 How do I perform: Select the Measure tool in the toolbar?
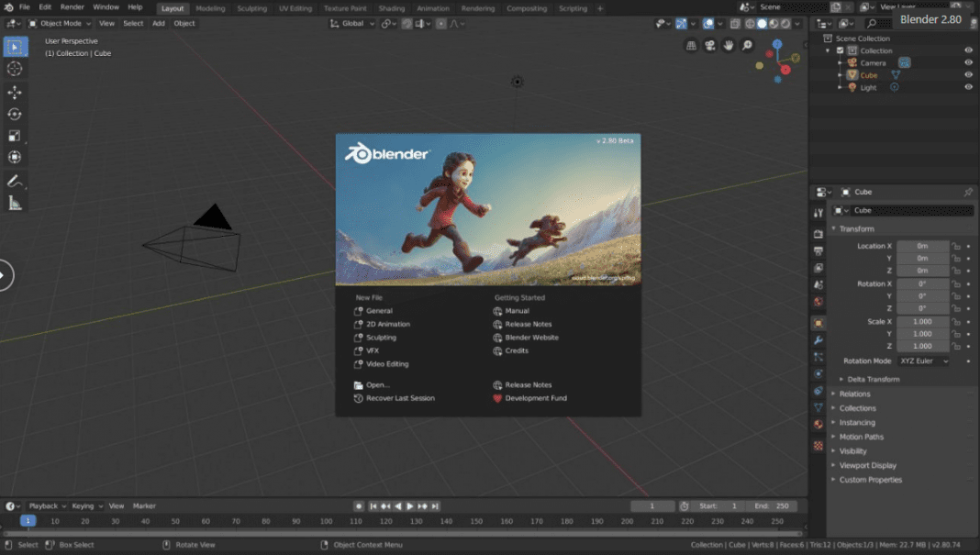15,202
